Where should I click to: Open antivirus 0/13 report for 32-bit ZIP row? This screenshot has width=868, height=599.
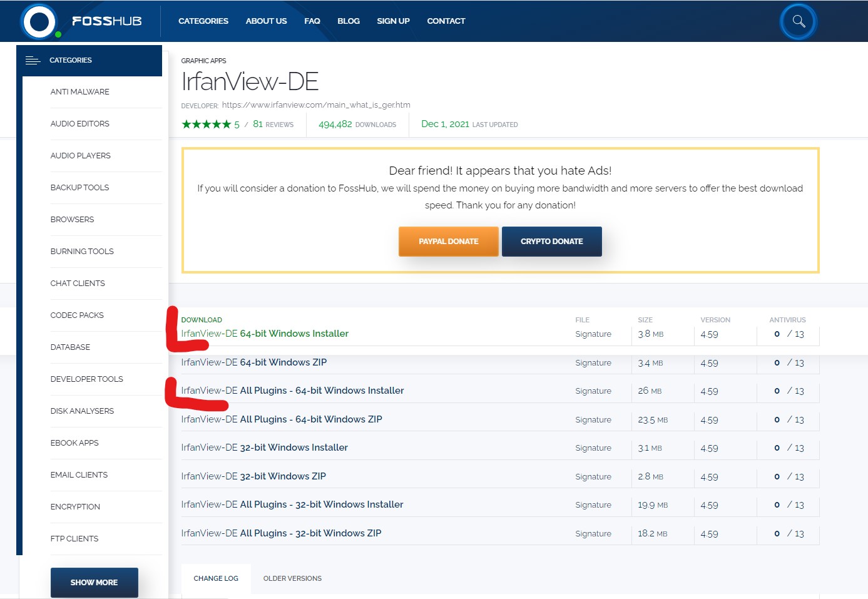click(x=789, y=477)
